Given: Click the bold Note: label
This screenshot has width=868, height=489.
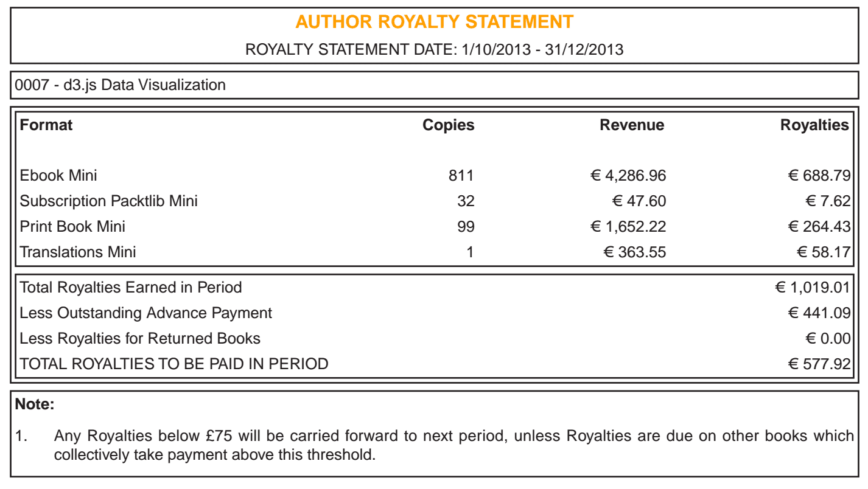Looking at the screenshot, I should [35, 403].
